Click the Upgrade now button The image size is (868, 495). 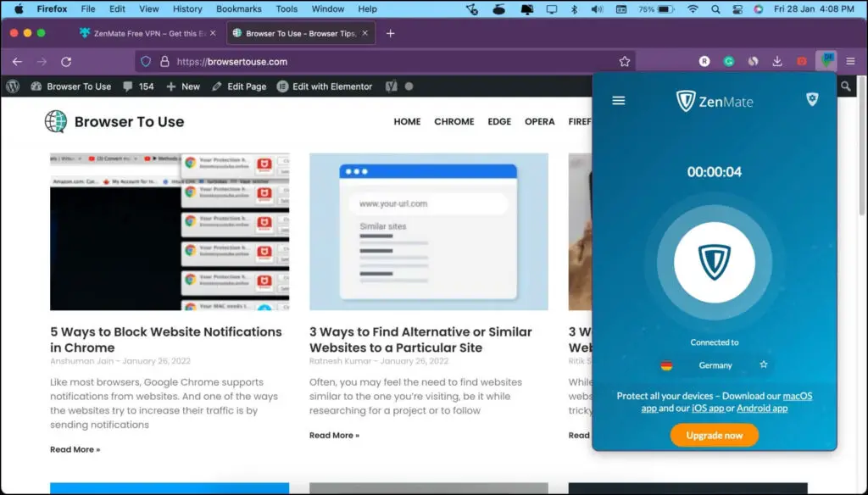pos(714,435)
